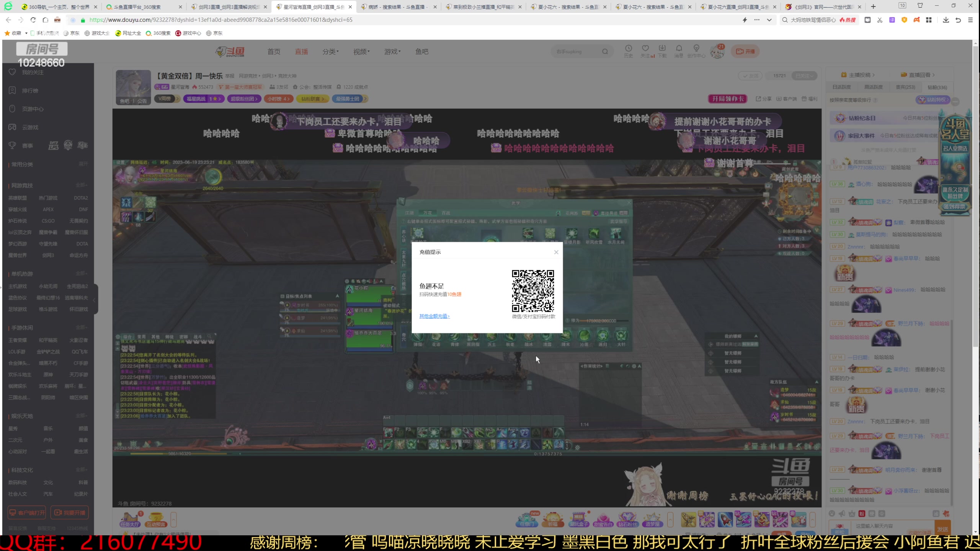Switch to the 钻粉(336) tab
Viewport: 980px width, 551px height.
937,87
